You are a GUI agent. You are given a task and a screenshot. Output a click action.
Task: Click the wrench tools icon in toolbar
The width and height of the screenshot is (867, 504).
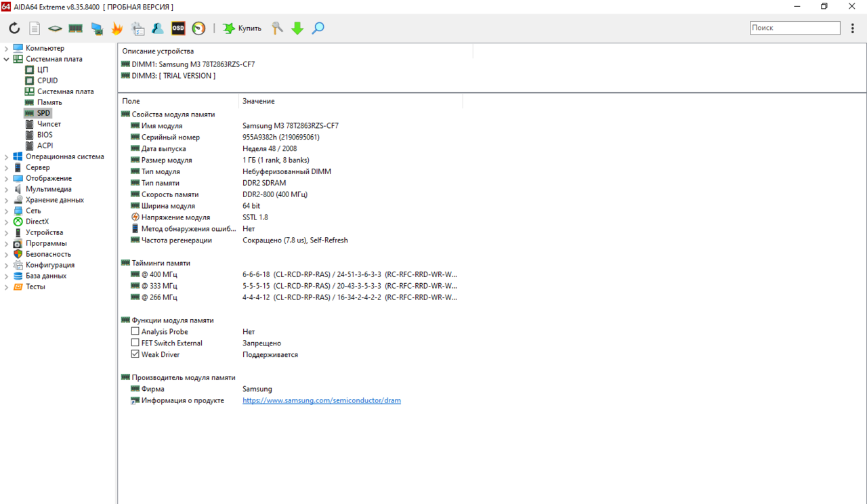click(277, 28)
